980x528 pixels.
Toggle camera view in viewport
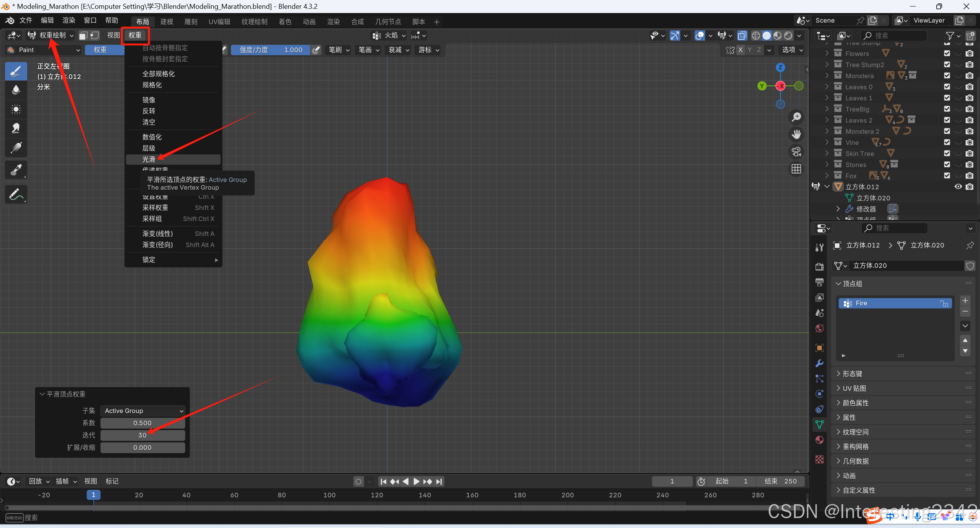pos(796,152)
